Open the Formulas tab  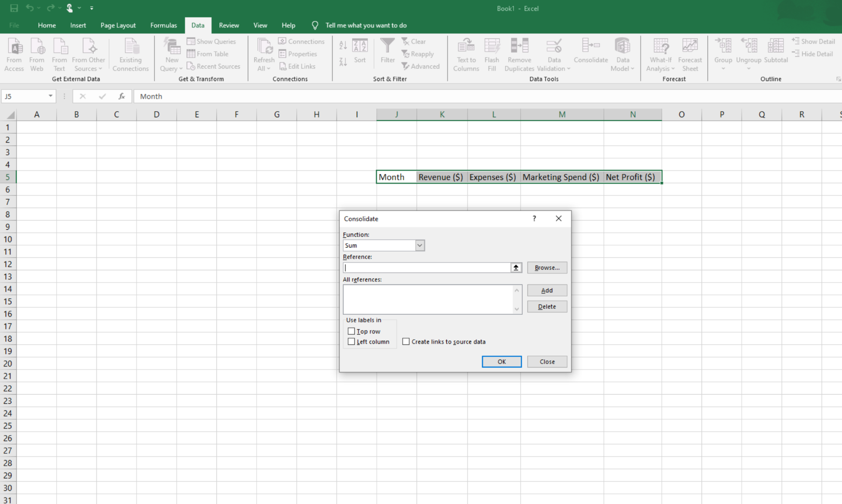point(164,25)
